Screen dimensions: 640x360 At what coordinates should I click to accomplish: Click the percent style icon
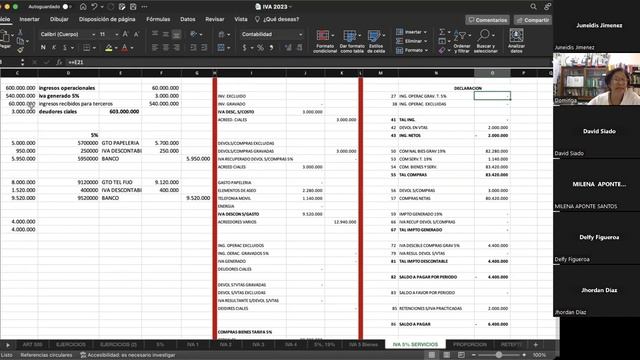[x=260, y=48]
